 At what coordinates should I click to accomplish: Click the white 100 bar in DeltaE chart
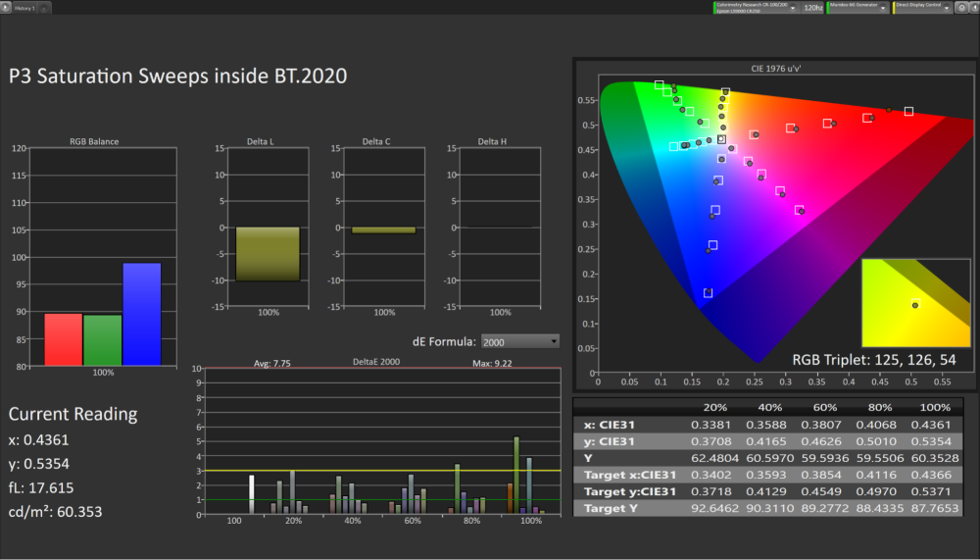(x=252, y=493)
